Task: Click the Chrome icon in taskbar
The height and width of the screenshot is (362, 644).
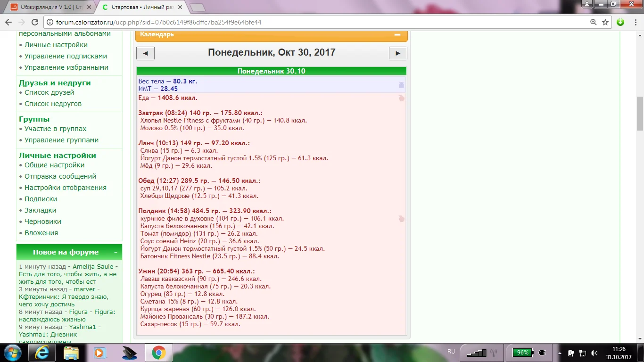Action: 158,353
